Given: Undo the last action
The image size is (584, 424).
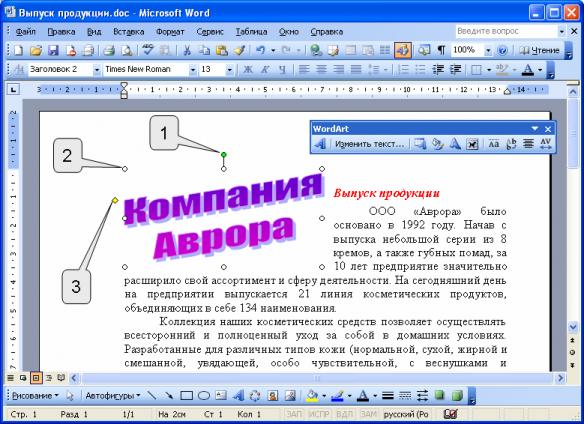Looking at the screenshot, I should pos(261,50).
